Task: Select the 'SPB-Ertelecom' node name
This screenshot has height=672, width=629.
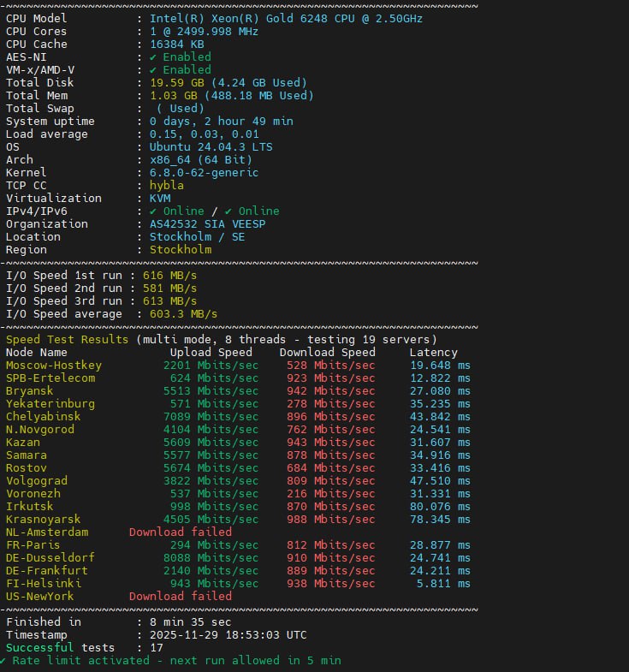Action: [x=50, y=378]
